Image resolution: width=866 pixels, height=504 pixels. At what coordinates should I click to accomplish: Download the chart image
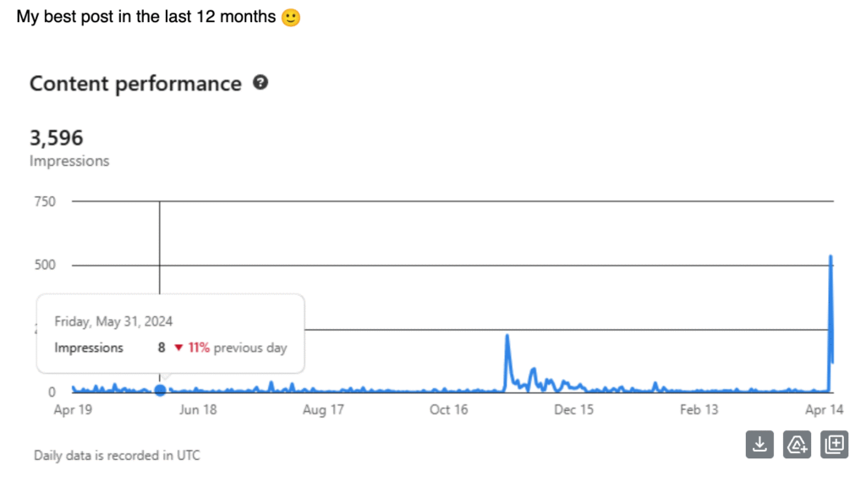point(759,444)
